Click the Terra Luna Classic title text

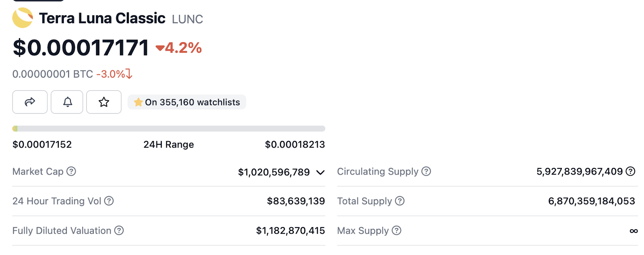(102, 18)
